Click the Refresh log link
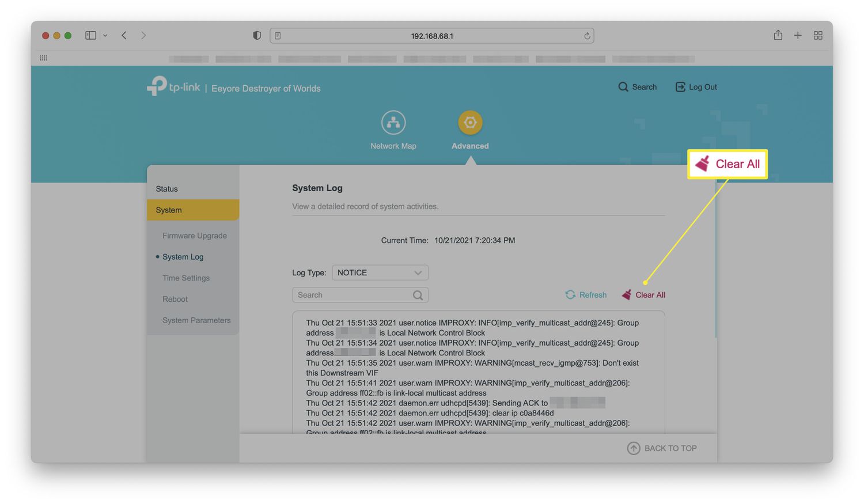864x504 pixels. pos(586,295)
